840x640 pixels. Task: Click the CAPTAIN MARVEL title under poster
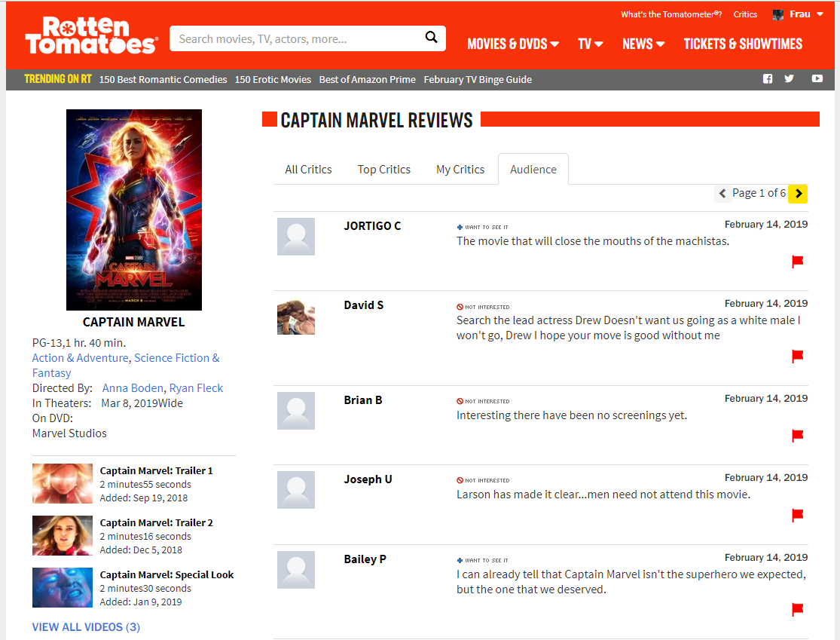point(134,322)
